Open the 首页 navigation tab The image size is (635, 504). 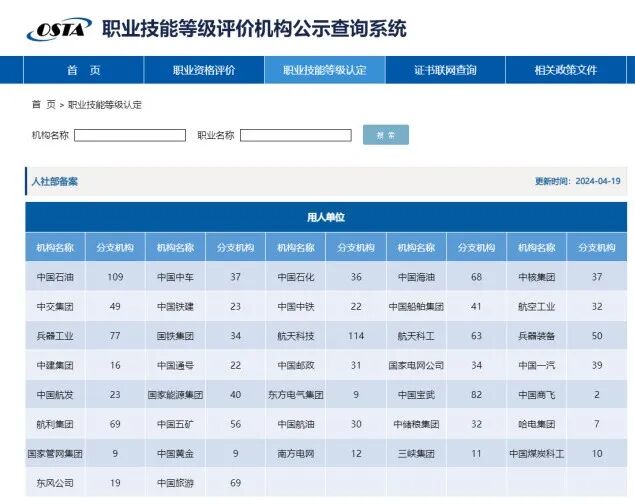click(x=84, y=70)
